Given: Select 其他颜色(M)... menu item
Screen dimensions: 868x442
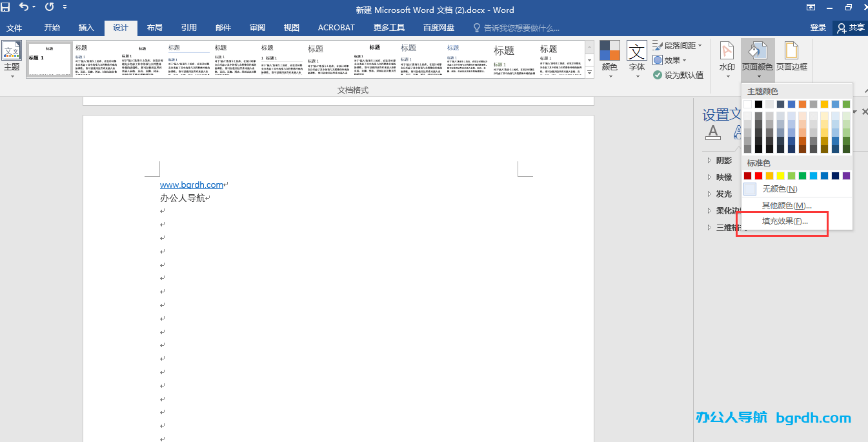Looking at the screenshot, I should click(786, 206).
